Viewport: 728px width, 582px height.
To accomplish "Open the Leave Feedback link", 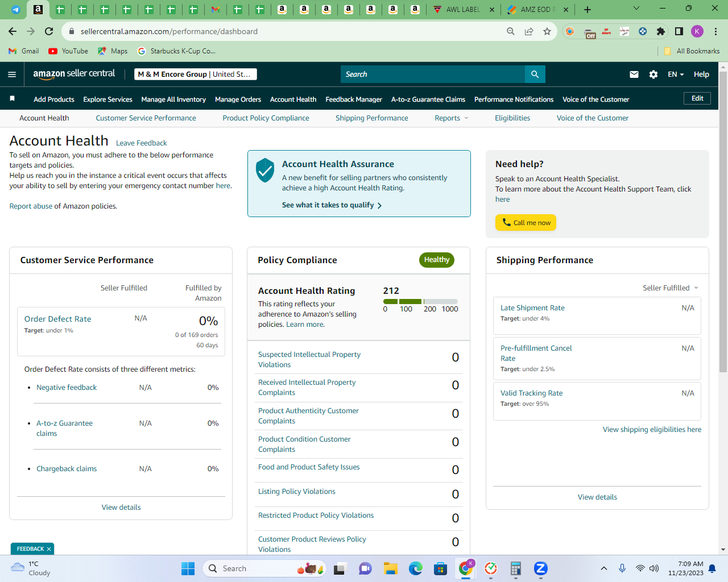I will click(x=142, y=143).
